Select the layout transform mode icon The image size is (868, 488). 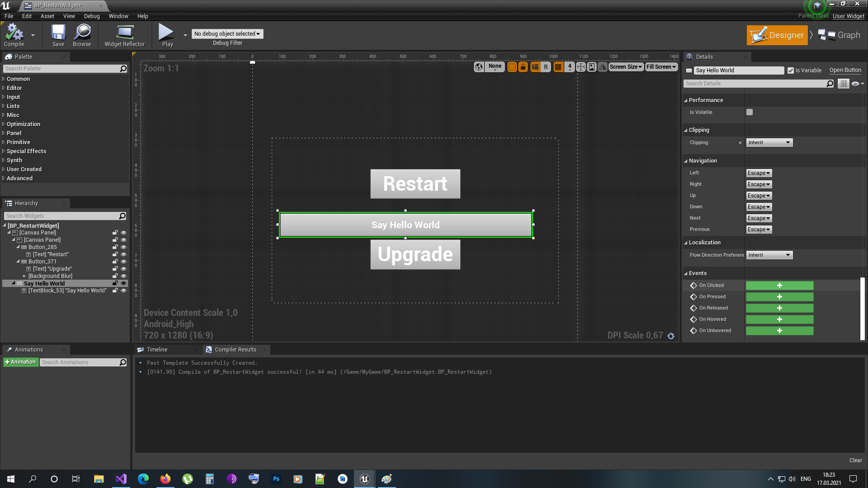(535, 67)
